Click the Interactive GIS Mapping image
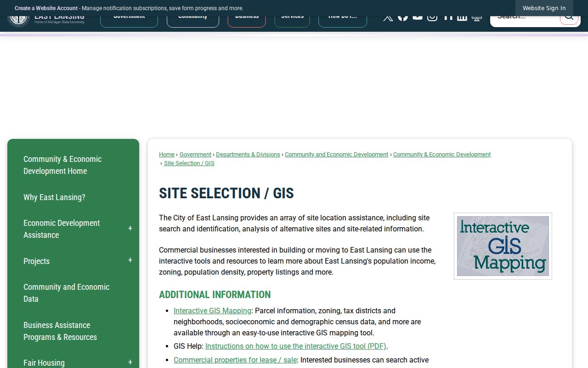588x368 pixels. tap(503, 246)
